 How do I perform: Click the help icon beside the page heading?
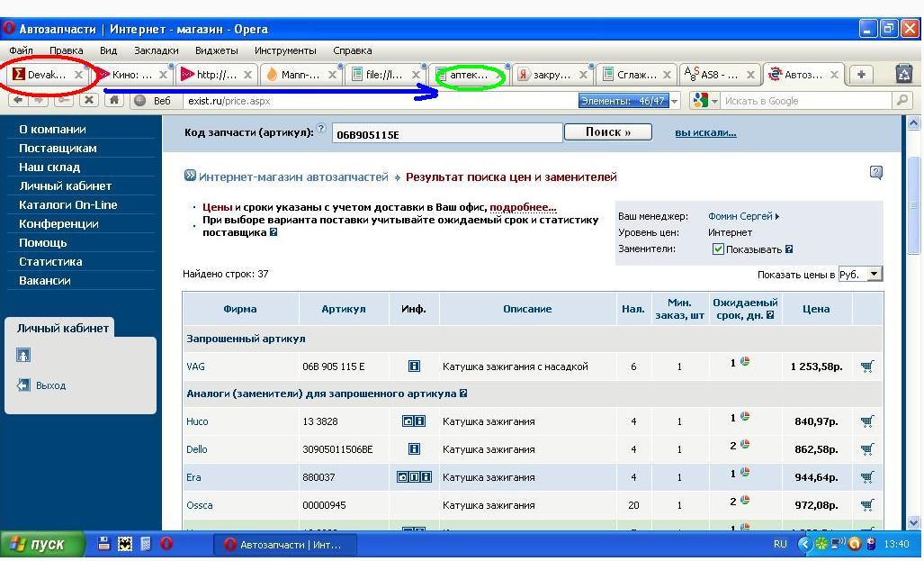(x=875, y=172)
